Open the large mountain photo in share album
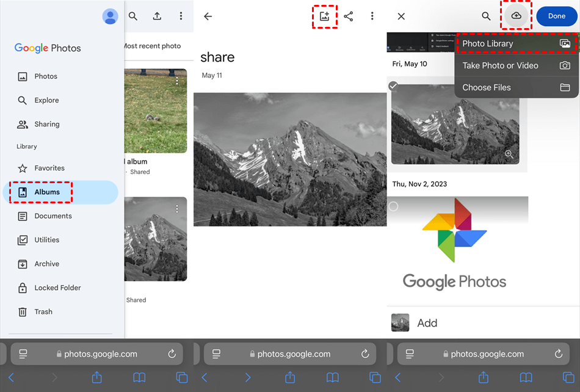580x392 pixels. click(290, 159)
